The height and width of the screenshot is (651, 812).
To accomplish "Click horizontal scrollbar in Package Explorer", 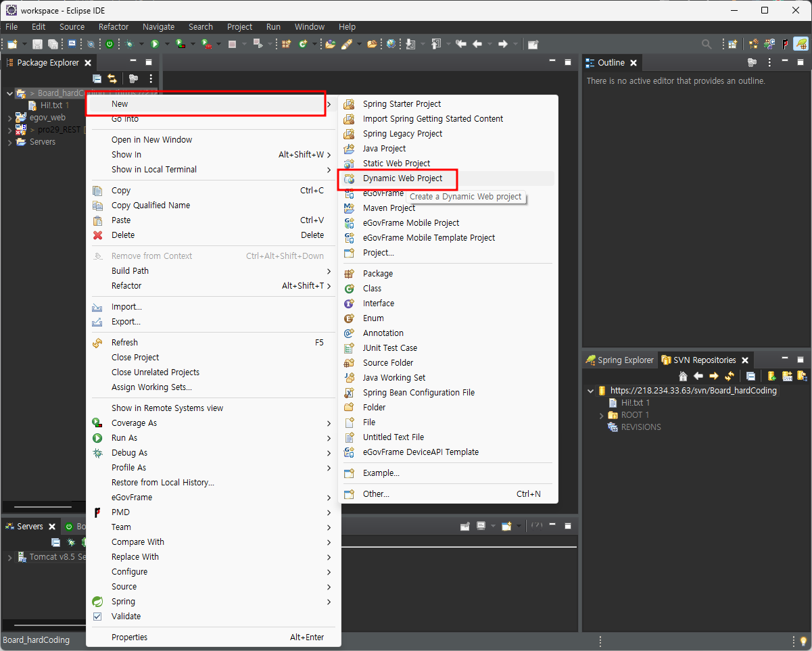I will tap(43, 506).
